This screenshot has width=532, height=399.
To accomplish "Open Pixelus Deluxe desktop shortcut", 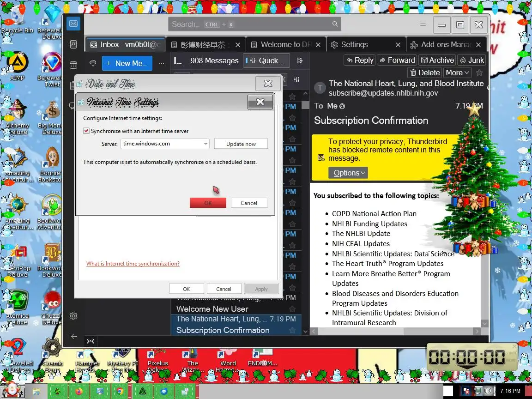I will point(158,360).
